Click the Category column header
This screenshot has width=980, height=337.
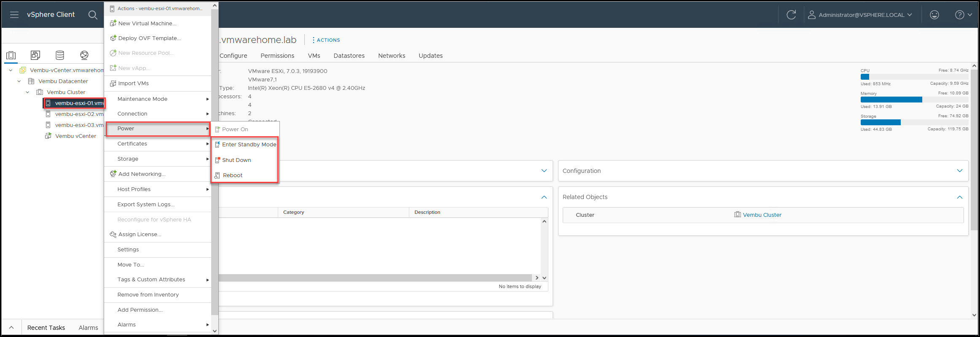[343, 212]
